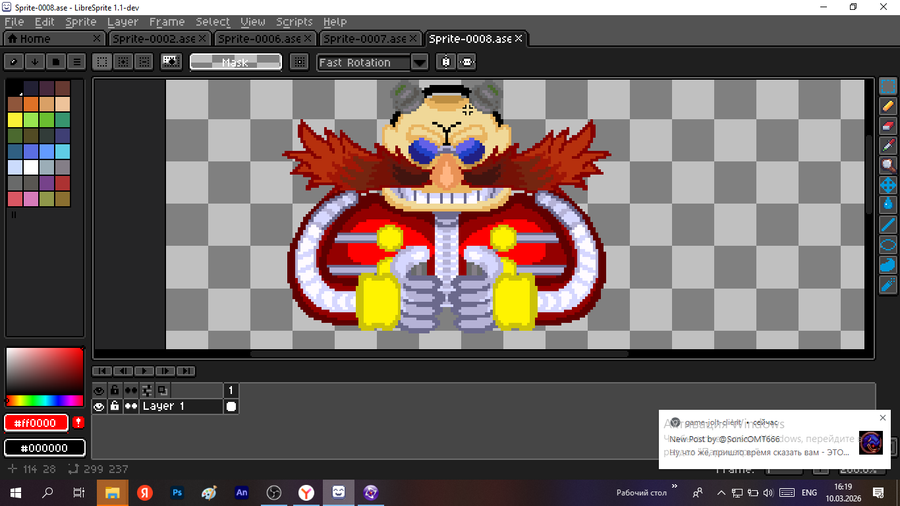
Task: Toggle Layer 1 visibility eye
Action: [99, 406]
